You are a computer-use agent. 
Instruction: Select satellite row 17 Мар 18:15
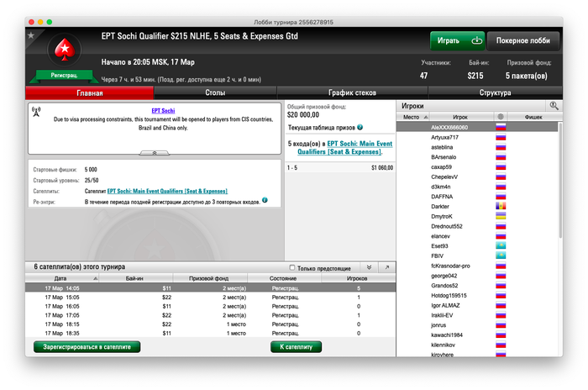tap(210, 324)
